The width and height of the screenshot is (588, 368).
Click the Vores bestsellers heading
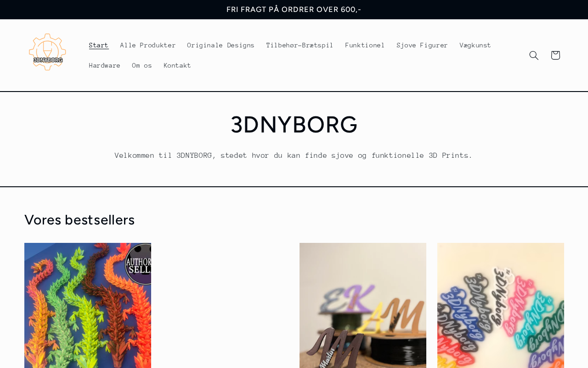click(x=79, y=220)
